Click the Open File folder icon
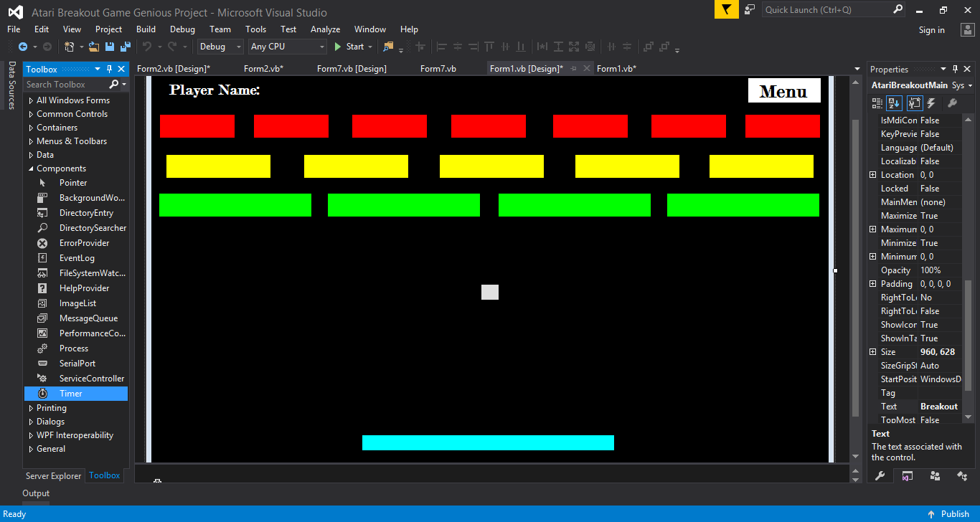The height and width of the screenshot is (522, 980). [x=95, y=47]
